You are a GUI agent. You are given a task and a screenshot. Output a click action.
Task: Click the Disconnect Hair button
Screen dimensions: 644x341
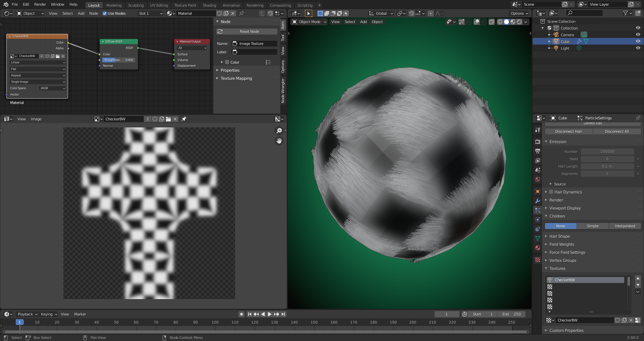point(569,131)
